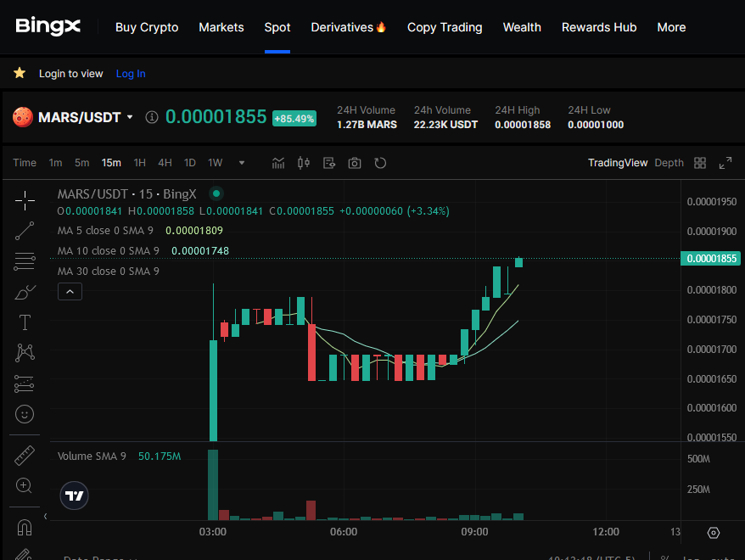Select the pattern drawing tool

(x=25, y=353)
